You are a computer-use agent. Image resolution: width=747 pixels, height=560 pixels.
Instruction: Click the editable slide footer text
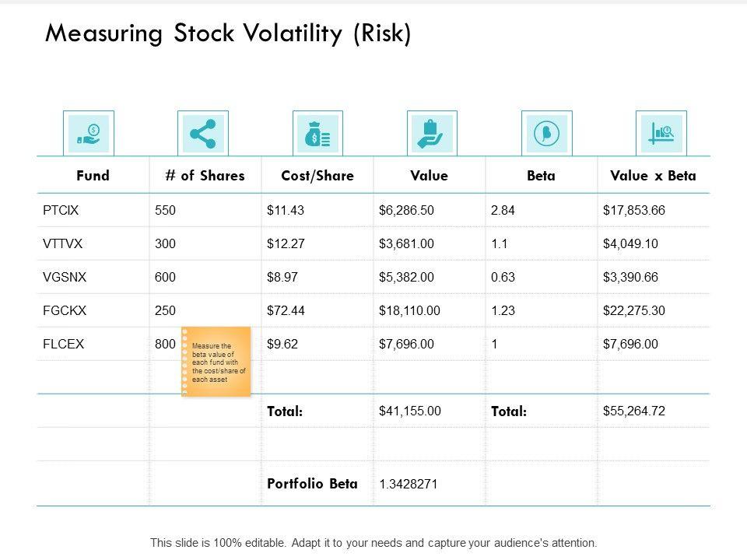tap(373, 543)
